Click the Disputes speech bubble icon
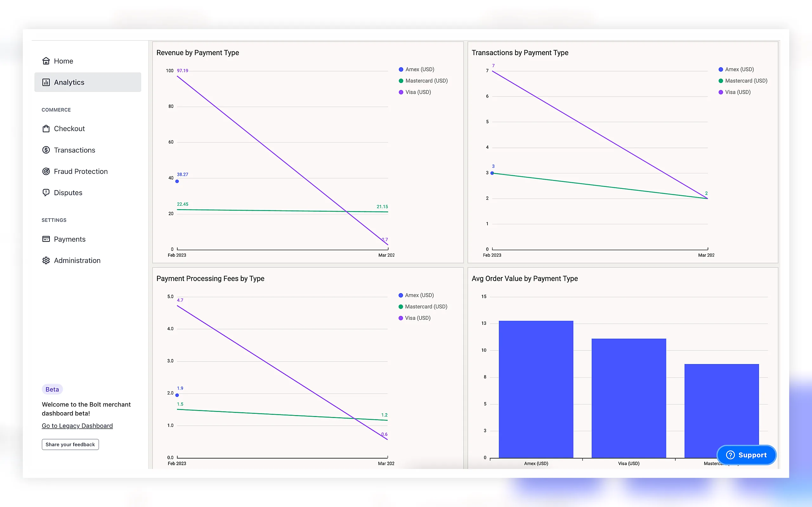Viewport: 812px width, 507px height. click(46, 192)
